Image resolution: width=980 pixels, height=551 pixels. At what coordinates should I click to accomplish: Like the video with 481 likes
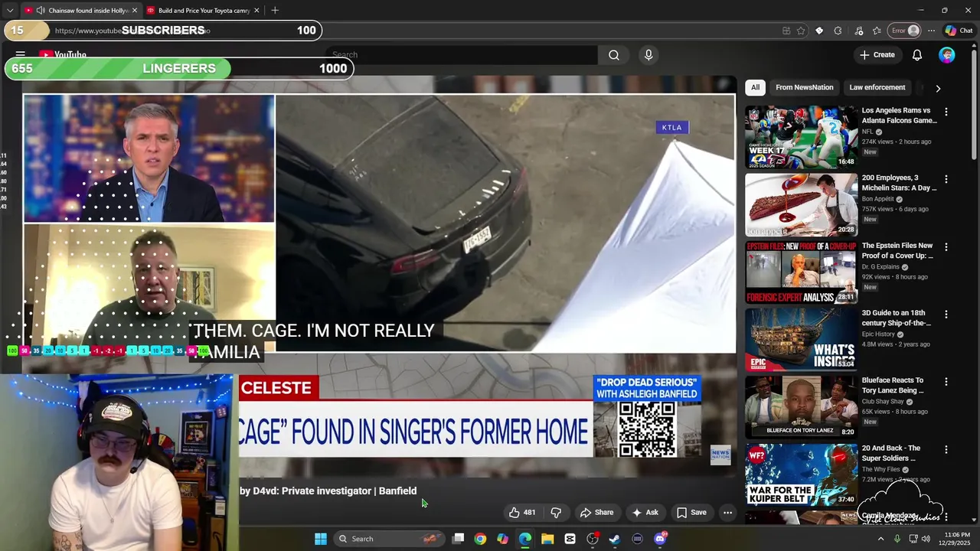pos(522,513)
